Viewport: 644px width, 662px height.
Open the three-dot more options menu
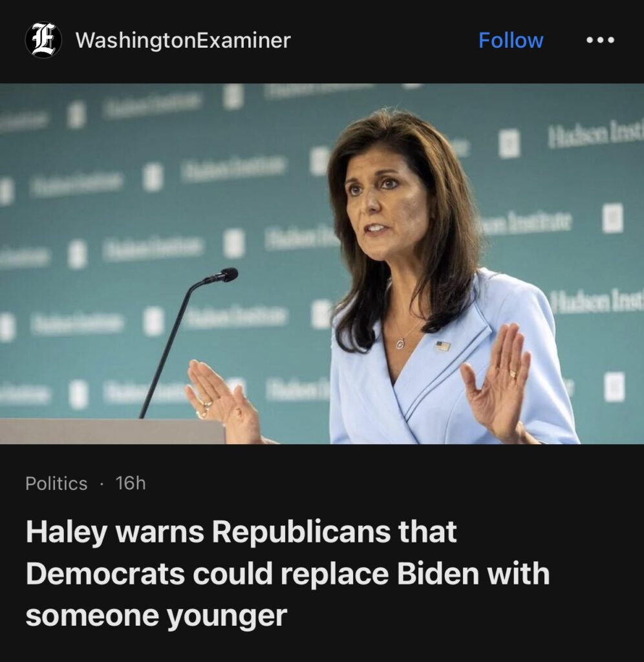600,41
